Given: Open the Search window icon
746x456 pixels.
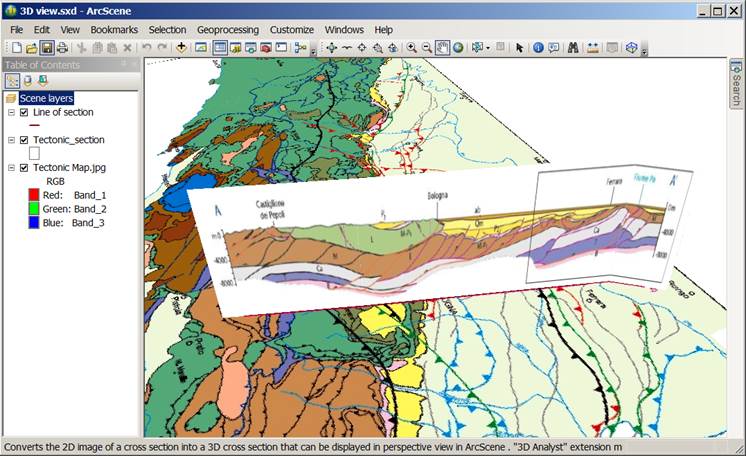Looking at the screenshot, I should pos(250,48).
